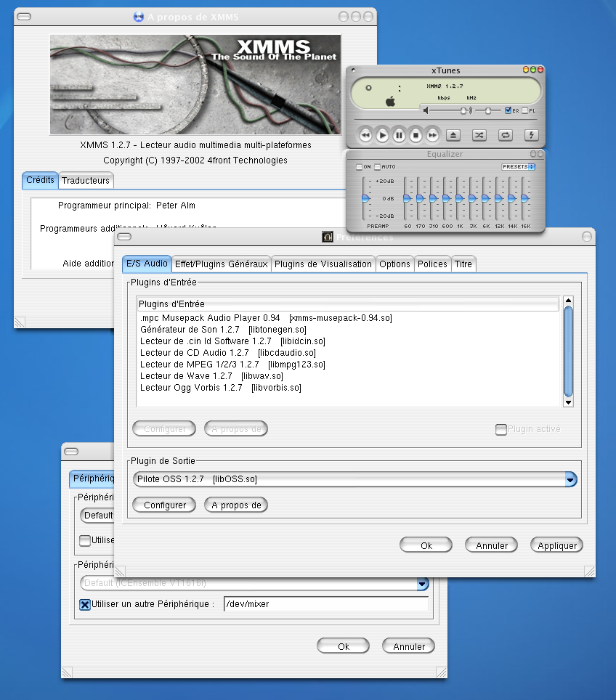Toggle the Plugin activé checkbox
The image size is (616, 700).
pyautogui.click(x=501, y=429)
